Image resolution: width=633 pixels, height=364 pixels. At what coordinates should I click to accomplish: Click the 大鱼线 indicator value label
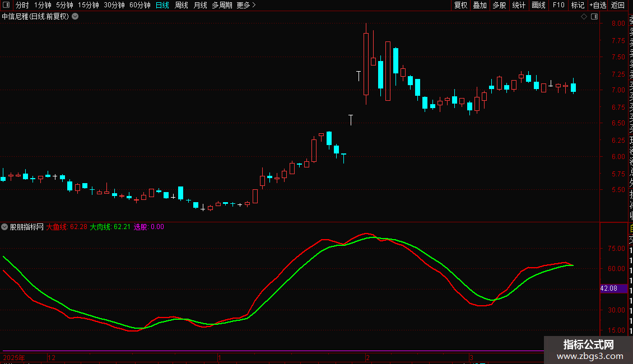pyautogui.click(x=67, y=227)
